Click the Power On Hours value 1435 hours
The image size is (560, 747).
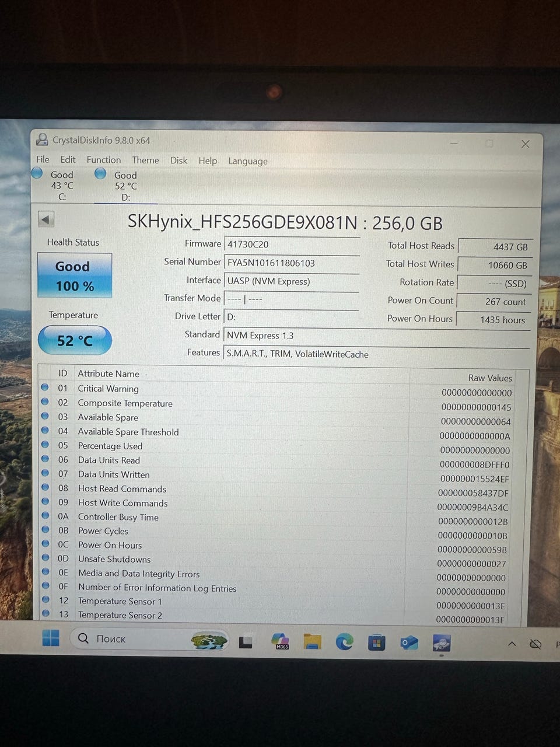tap(494, 320)
